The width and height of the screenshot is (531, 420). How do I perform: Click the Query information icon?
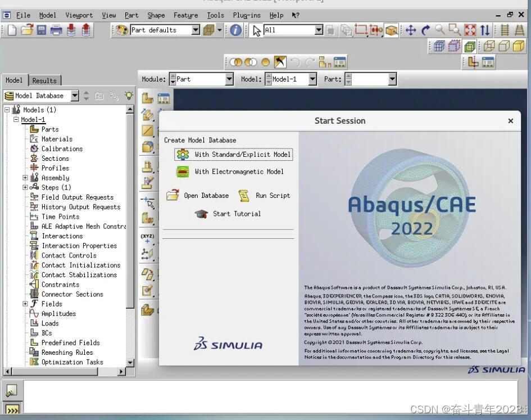pos(236,30)
